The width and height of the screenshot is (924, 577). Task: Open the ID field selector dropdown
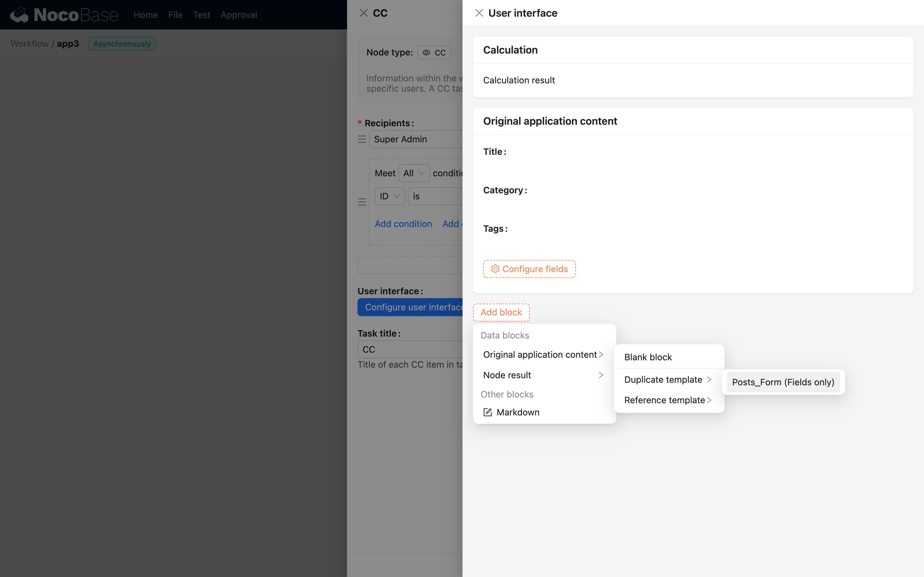click(x=389, y=196)
